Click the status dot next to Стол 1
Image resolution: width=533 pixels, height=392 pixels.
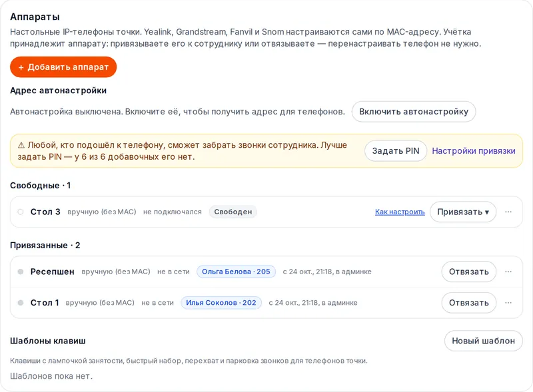coord(21,303)
